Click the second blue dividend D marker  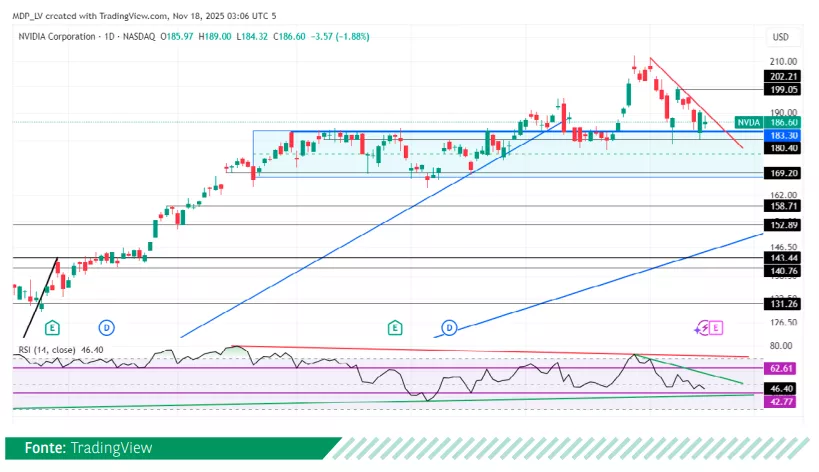click(450, 327)
